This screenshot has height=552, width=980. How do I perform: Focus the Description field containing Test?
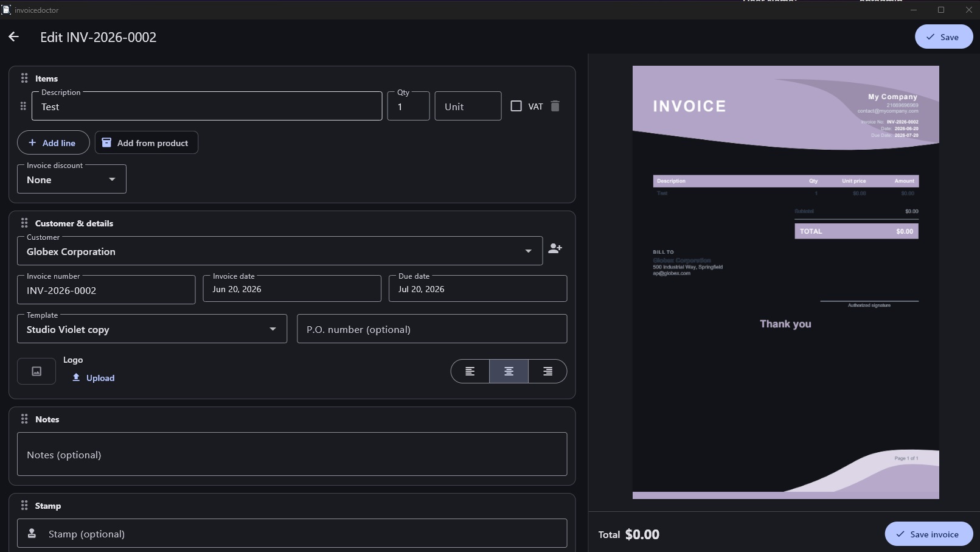(x=207, y=106)
